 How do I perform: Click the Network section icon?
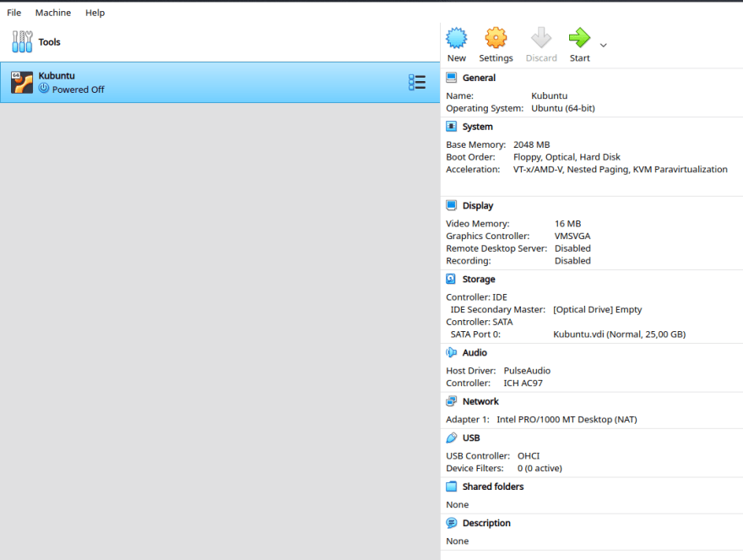pos(452,401)
